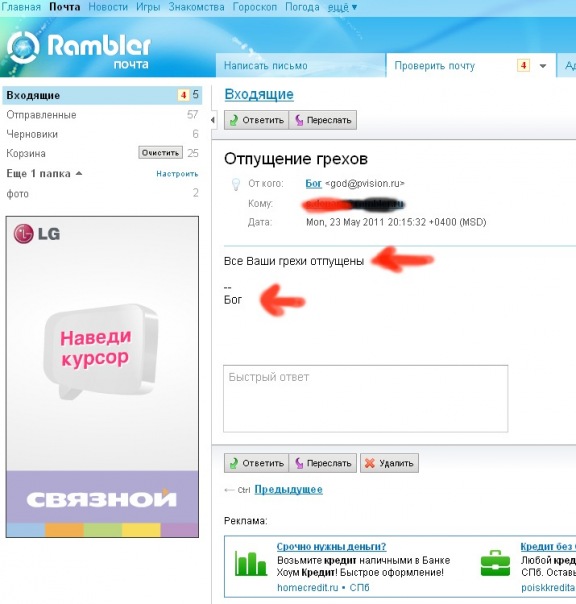Open the Предыдущее message link
576x604 pixels.
(289, 490)
